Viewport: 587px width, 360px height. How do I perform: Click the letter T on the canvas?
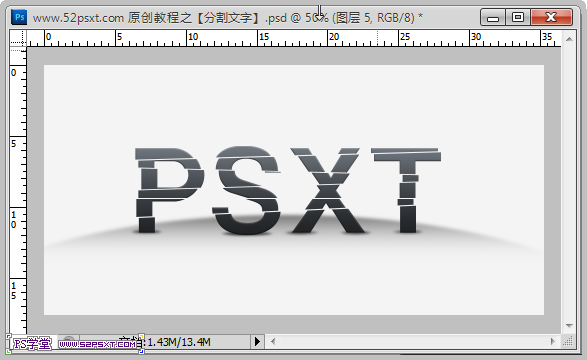(x=406, y=190)
